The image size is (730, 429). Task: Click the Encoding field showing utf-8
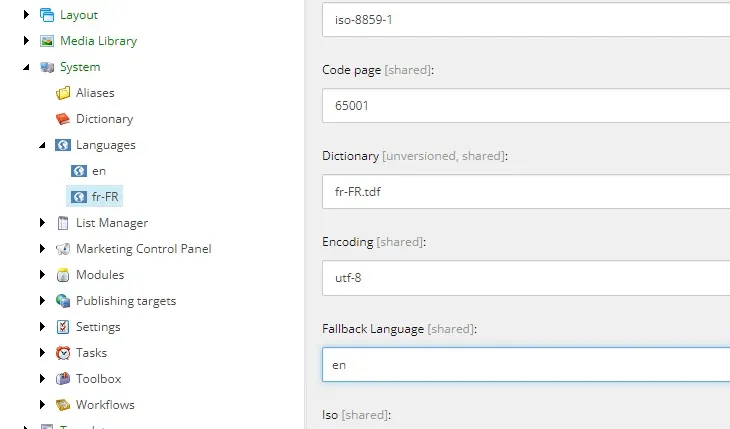coord(526,278)
